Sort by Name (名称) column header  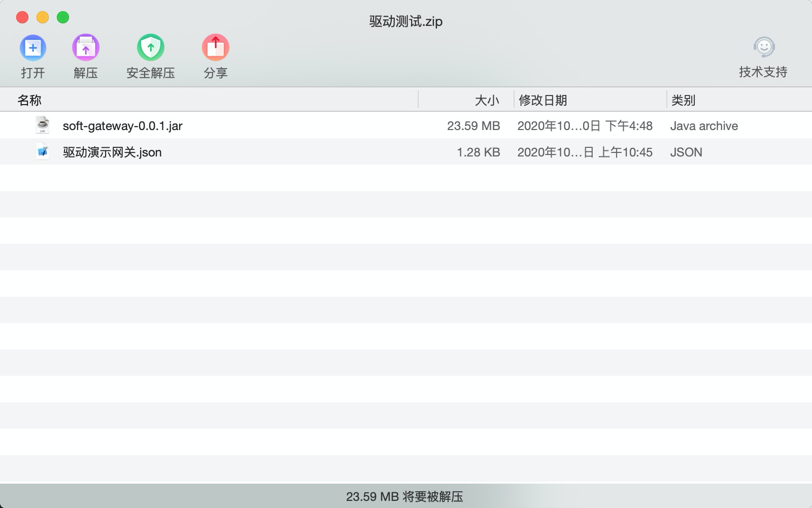pyautogui.click(x=29, y=100)
